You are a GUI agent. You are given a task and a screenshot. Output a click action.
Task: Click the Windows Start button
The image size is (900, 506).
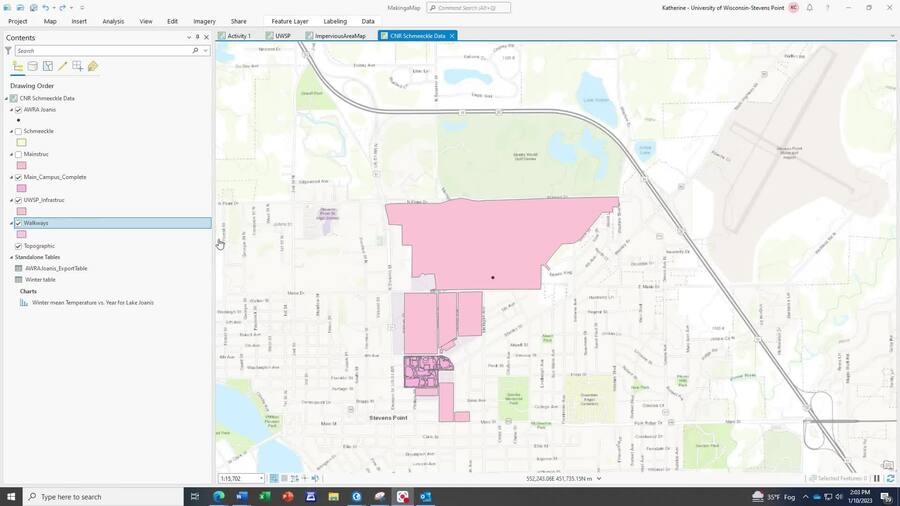[11, 496]
